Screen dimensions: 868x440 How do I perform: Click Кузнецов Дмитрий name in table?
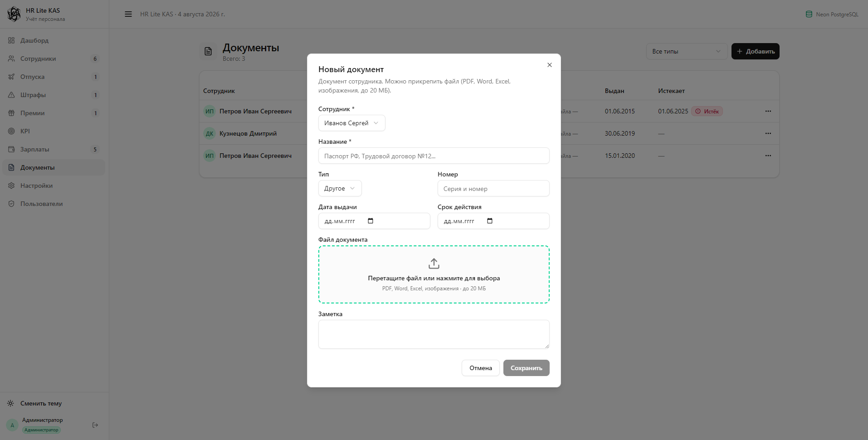tap(248, 133)
